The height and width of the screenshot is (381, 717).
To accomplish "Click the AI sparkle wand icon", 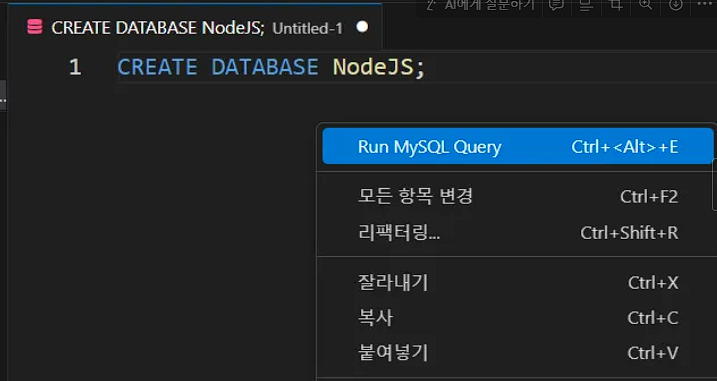I will (431, 5).
